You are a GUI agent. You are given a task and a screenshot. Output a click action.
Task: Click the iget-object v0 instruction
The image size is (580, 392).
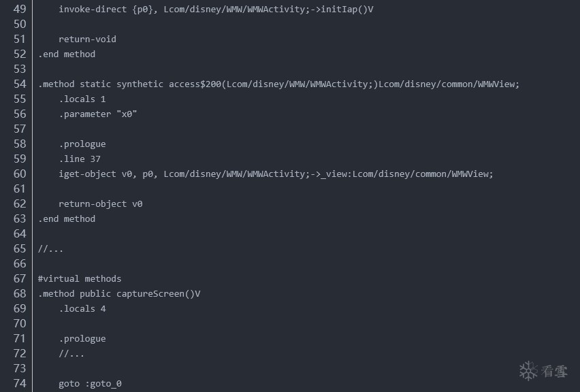(x=276, y=174)
